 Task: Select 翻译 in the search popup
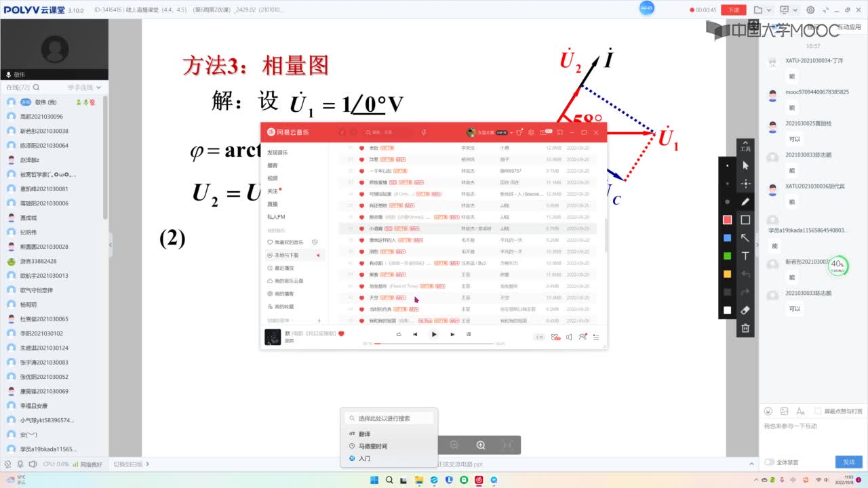[x=365, y=434]
